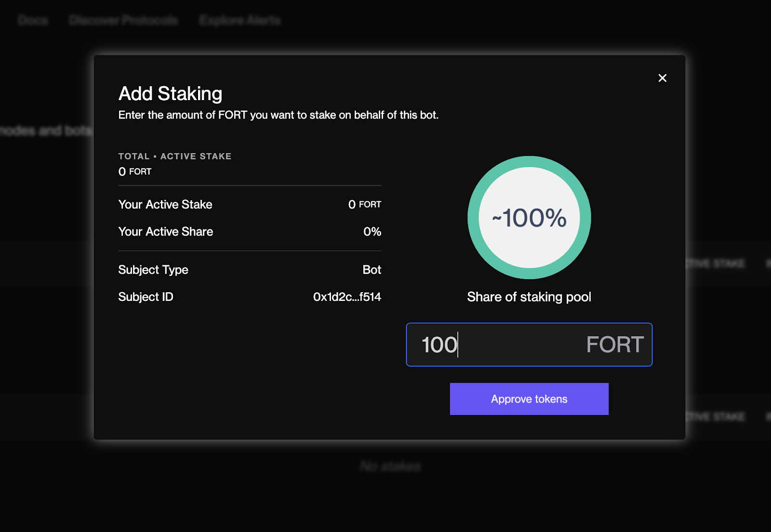Click the No stakes text in background
Image resolution: width=771 pixels, height=532 pixels.
click(390, 466)
